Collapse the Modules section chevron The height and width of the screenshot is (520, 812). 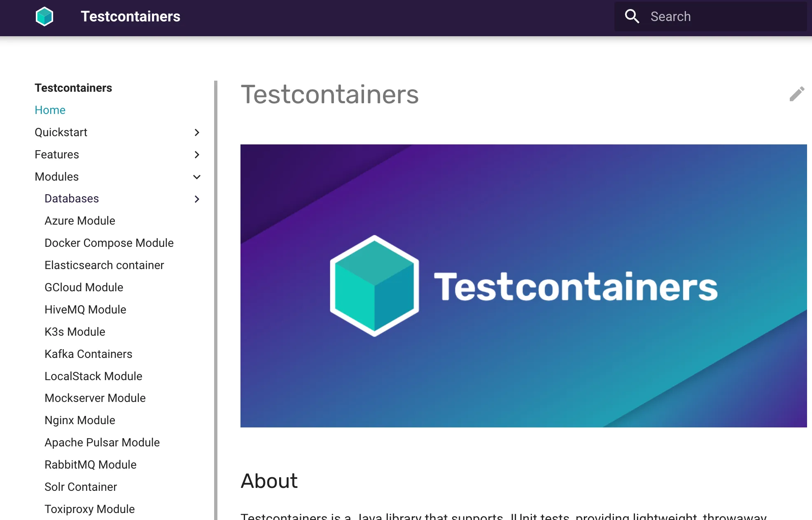tap(197, 177)
